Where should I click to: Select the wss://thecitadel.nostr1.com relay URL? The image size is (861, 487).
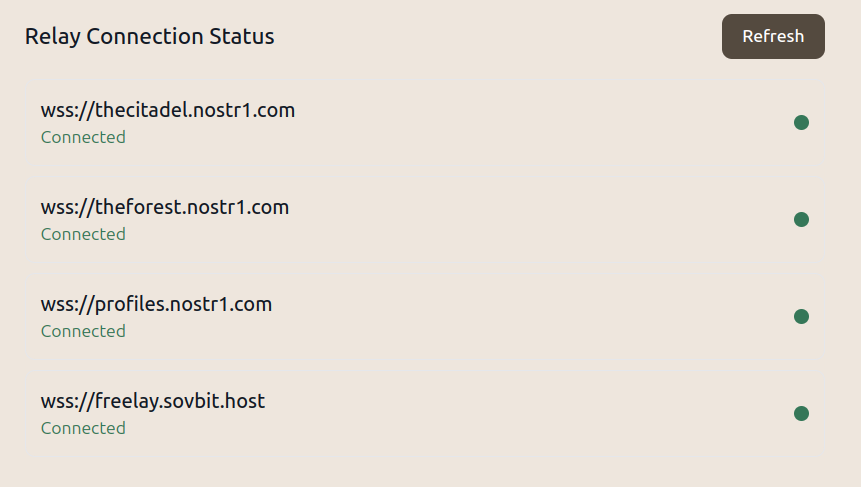coord(167,110)
